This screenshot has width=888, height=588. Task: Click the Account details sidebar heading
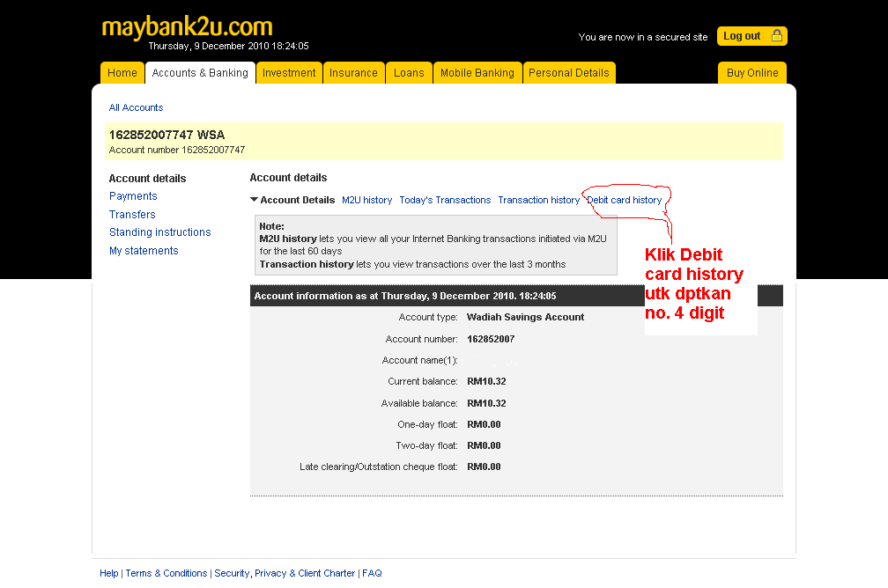pyautogui.click(x=147, y=179)
